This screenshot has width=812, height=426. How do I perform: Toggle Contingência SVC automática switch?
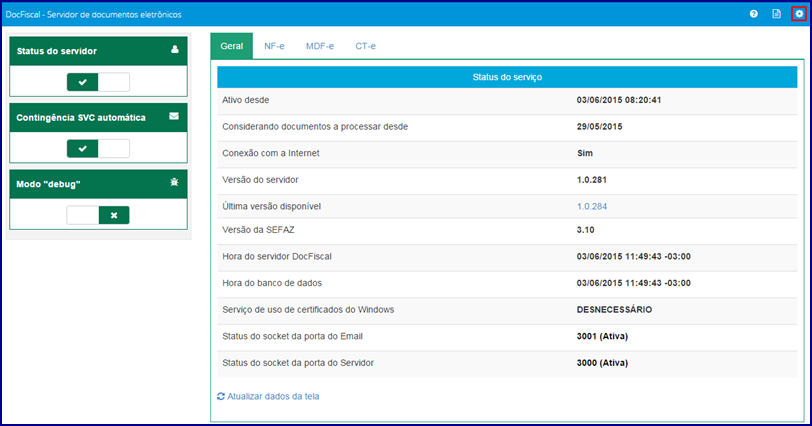pos(98,149)
